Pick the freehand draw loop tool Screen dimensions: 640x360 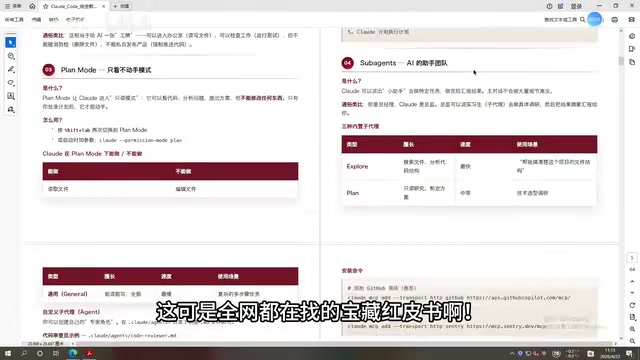coord(11,82)
